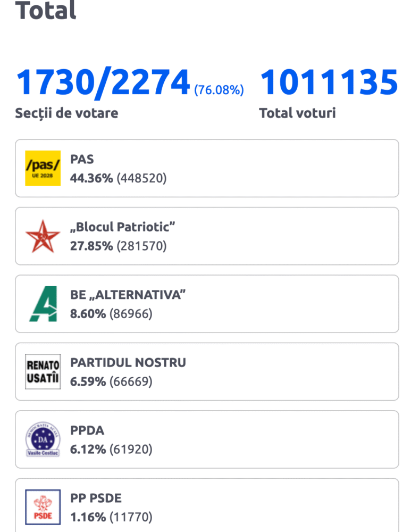Click the PAS 44.36% vote share

[x=91, y=178]
